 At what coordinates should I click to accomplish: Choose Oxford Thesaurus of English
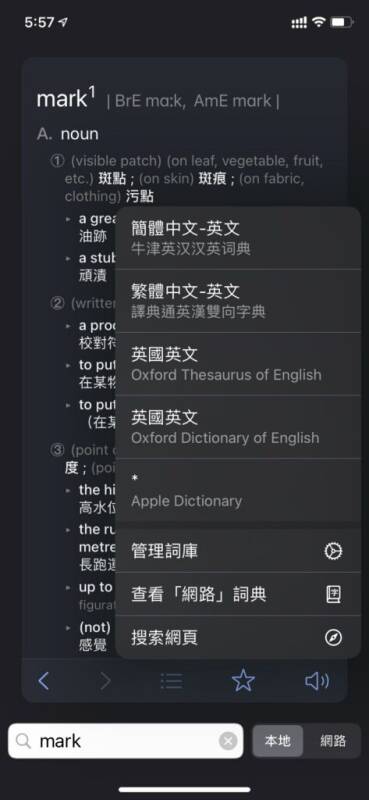(x=238, y=364)
